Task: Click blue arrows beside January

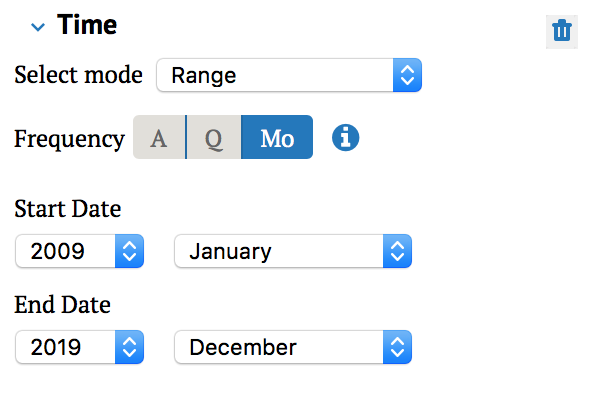Action: coord(398,251)
